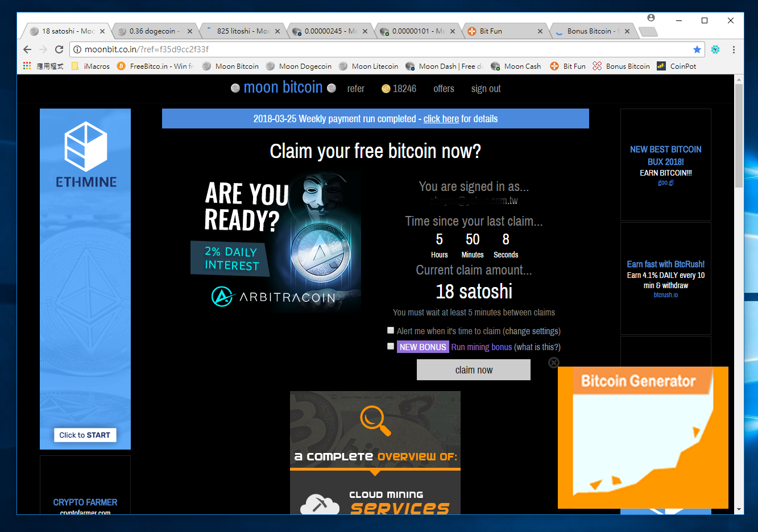Image resolution: width=758 pixels, height=532 pixels.
Task: Open the Bit Fun bookmark
Action: 568,66
